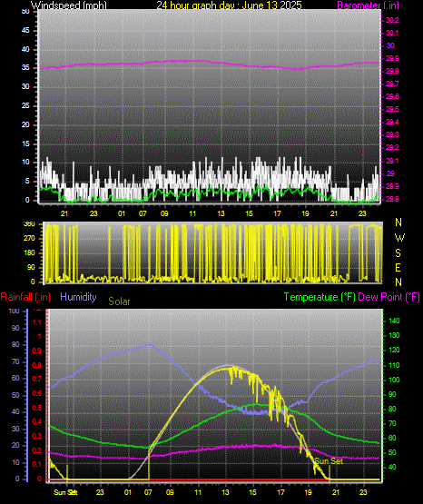This screenshot has width=423, height=504.
Task: Click the 50 value on windspeed scale
Action: coord(25,12)
